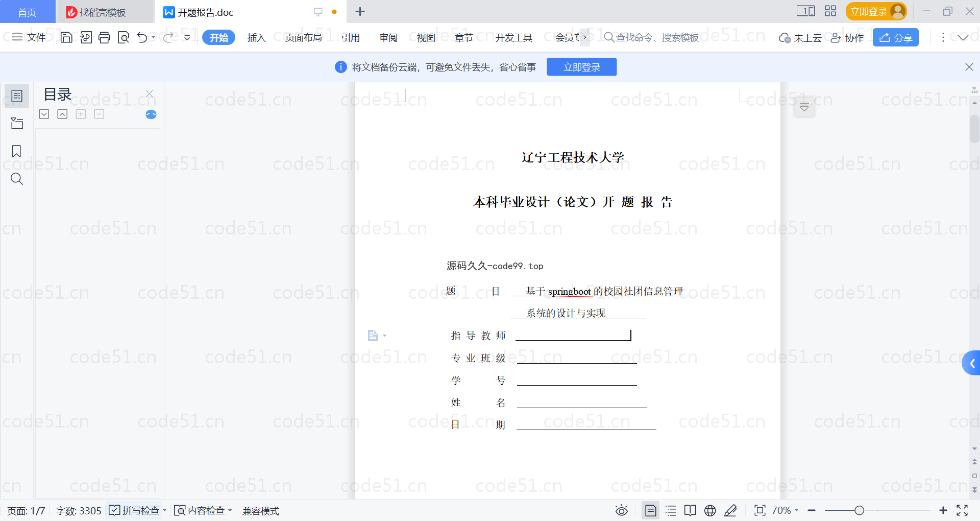This screenshot has height=521, width=980.
Task: Expand more ribbon tabs chevron
Action: 585,37
